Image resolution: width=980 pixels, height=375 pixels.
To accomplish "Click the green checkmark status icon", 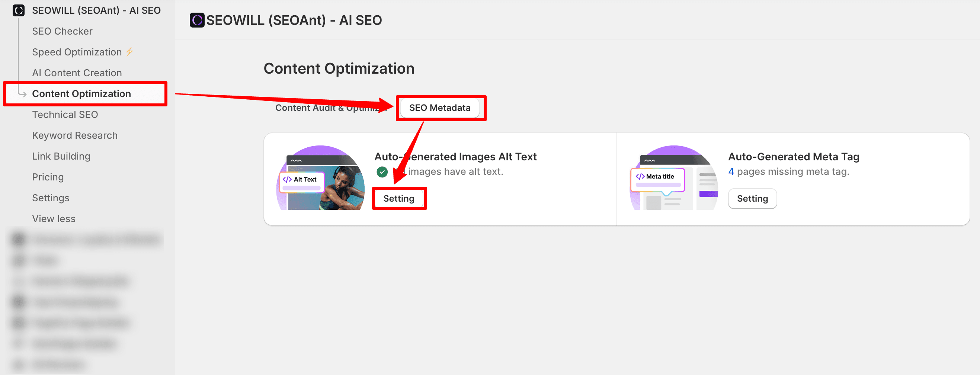I will pyautogui.click(x=382, y=172).
